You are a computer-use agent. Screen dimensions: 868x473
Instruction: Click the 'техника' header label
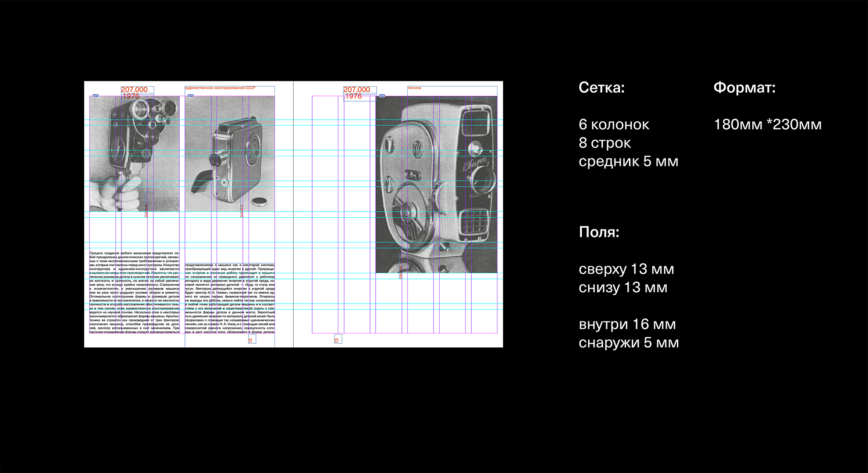[414, 88]
